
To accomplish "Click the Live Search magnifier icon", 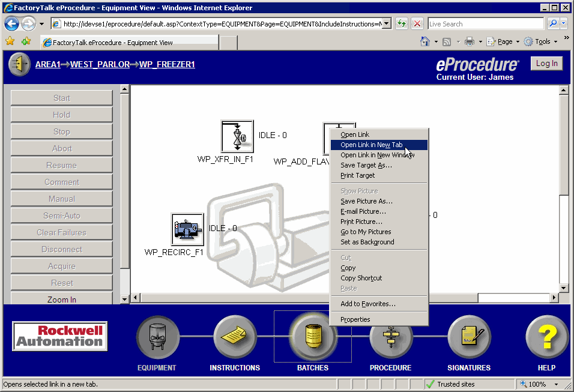I will click(x=553, y=24).
